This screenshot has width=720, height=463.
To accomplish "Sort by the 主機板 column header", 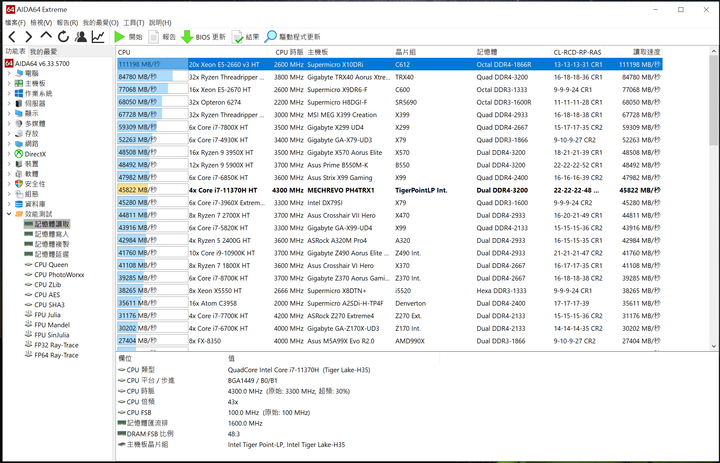I will pyautogui.click(x=349, y=52).
